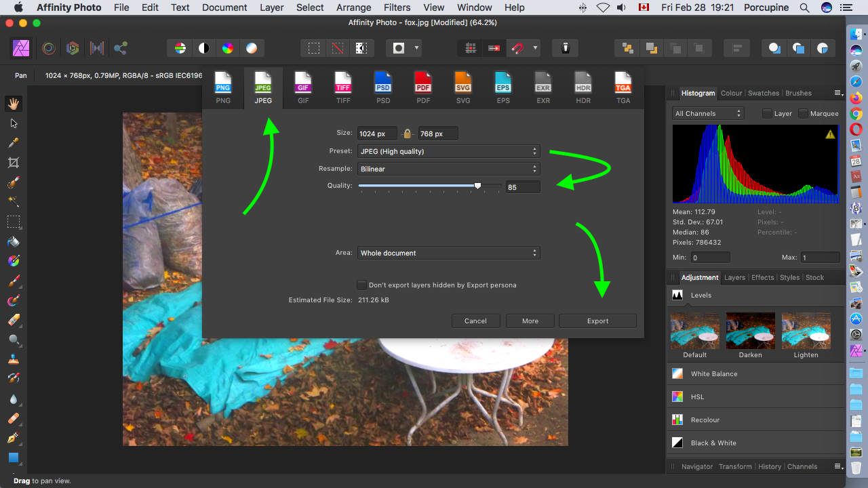Open snapping options dropdown arrow
Viewport: 868px width, 488px height.
coord(536,48)
